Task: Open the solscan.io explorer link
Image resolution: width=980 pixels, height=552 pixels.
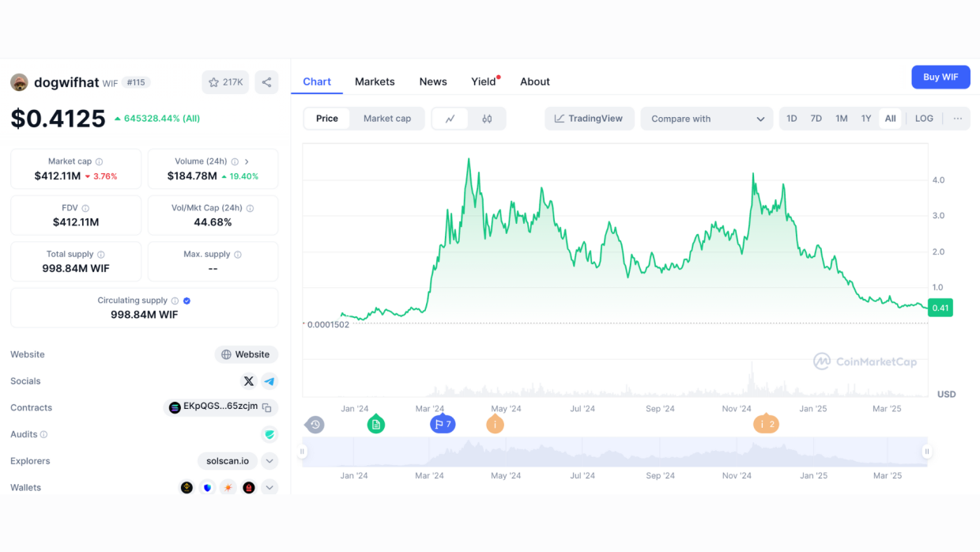Action: point(228,461)
